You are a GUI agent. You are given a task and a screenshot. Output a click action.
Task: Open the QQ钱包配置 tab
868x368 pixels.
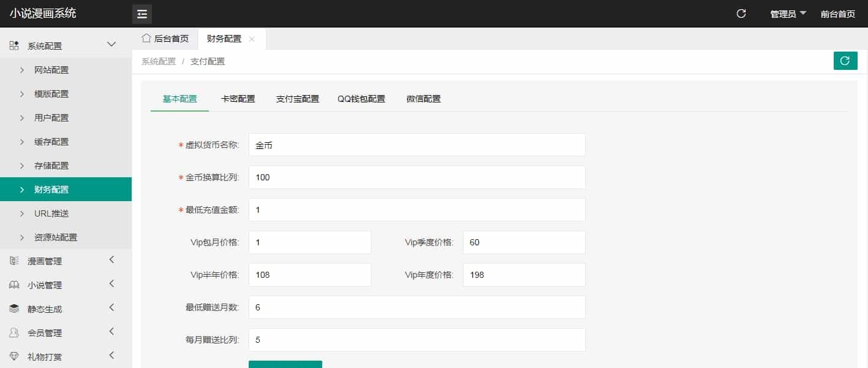[x=361, y=98]
